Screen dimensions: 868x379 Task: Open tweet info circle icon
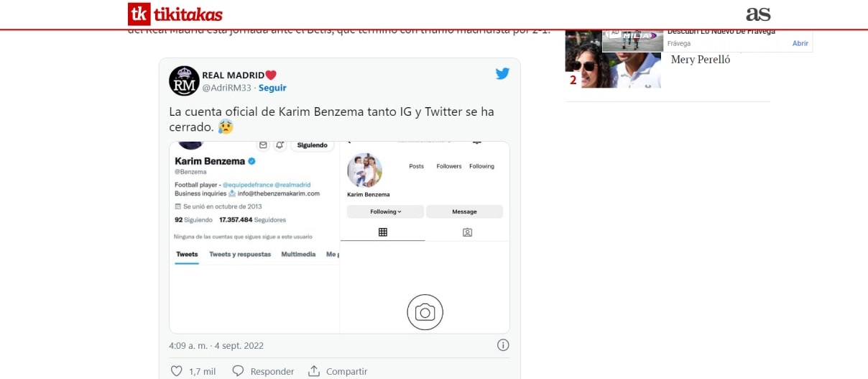tap(504, 345)
